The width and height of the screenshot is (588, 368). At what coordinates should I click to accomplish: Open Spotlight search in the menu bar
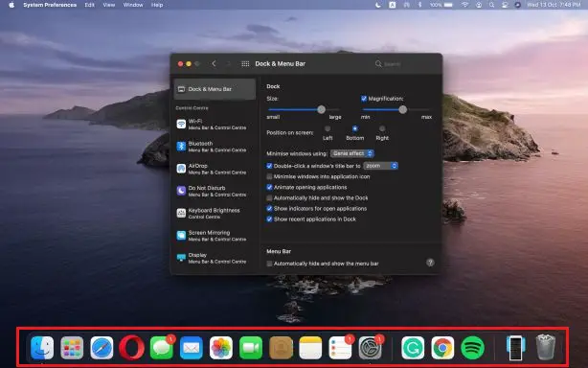pyautogui.click(x=491, y=5)
